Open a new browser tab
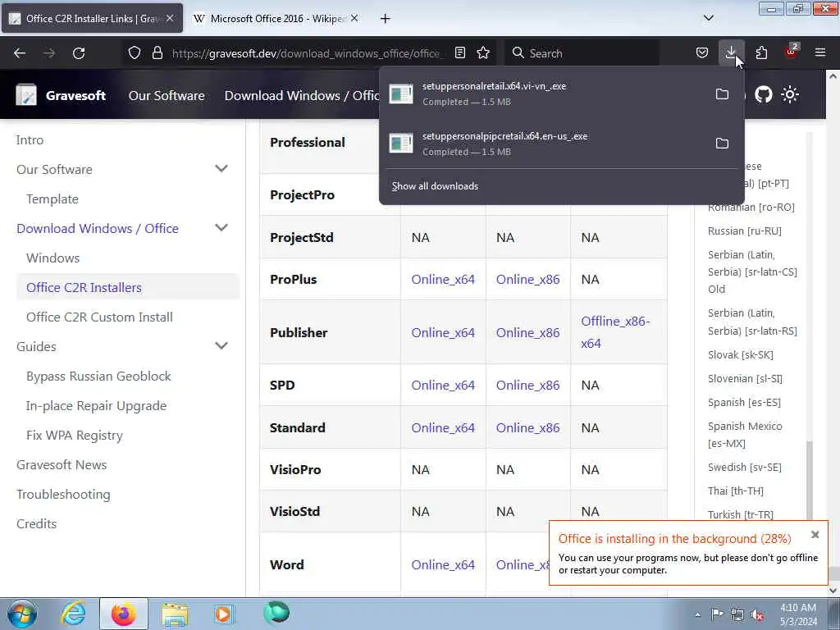The height and width of the screenshot is (630, 840). coord(386,19)
